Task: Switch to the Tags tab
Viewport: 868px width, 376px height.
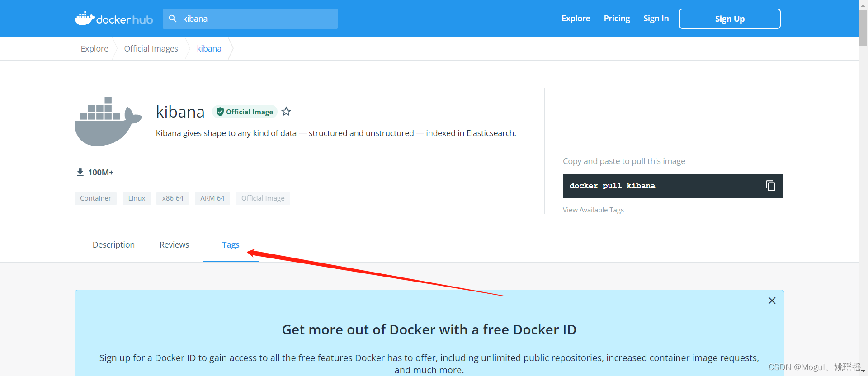Action: pyautogui.click(x=231, y=244)
